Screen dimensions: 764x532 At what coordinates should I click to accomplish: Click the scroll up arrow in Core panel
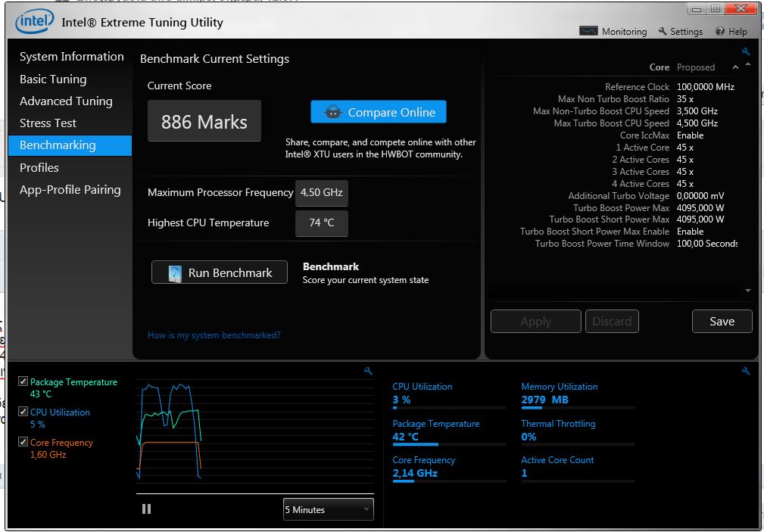748,64
